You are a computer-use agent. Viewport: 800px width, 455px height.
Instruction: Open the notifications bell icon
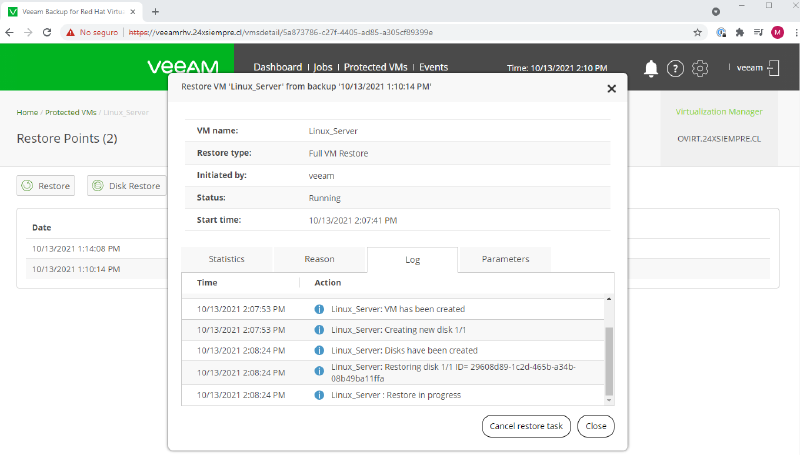[x=651, y=68]
